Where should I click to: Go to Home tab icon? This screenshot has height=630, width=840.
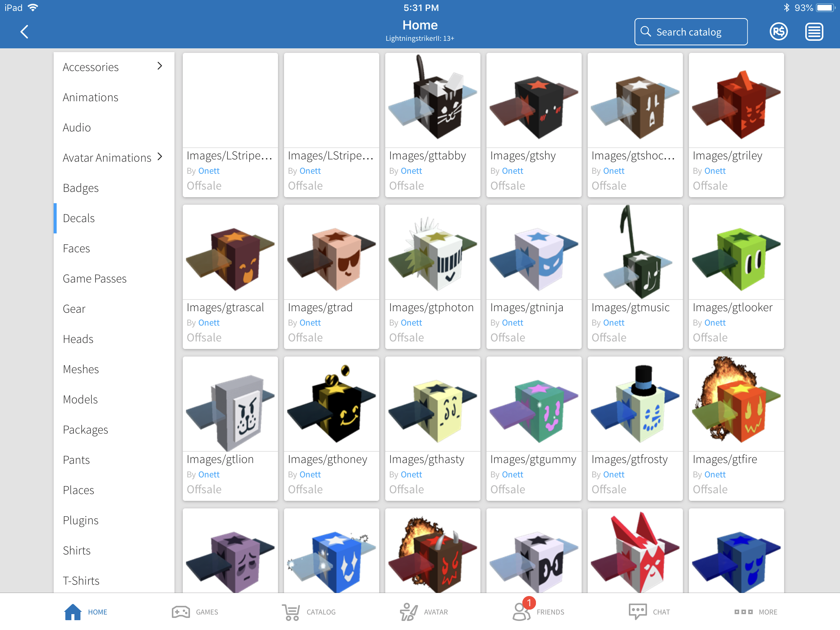point(73,612)
